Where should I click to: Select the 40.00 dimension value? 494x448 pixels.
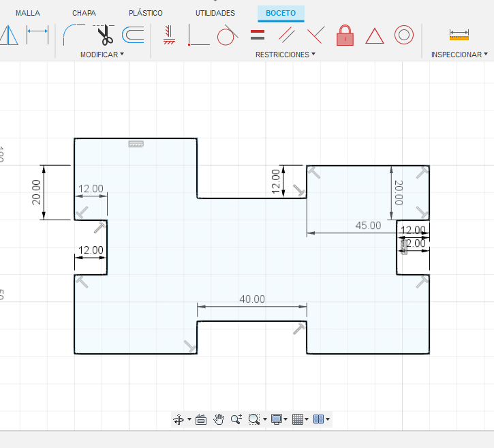pos(252,299)
